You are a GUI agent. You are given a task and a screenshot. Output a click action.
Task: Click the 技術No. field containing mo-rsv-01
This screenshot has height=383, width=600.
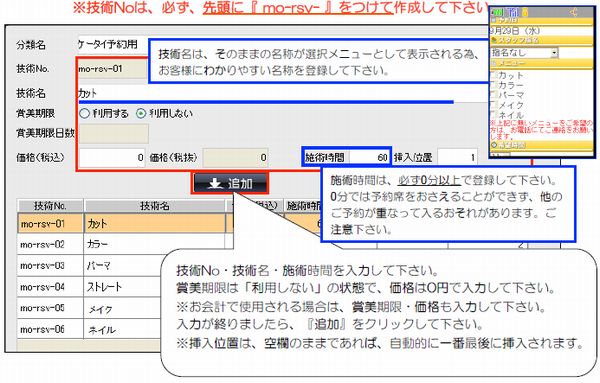(x=112, y=69)
